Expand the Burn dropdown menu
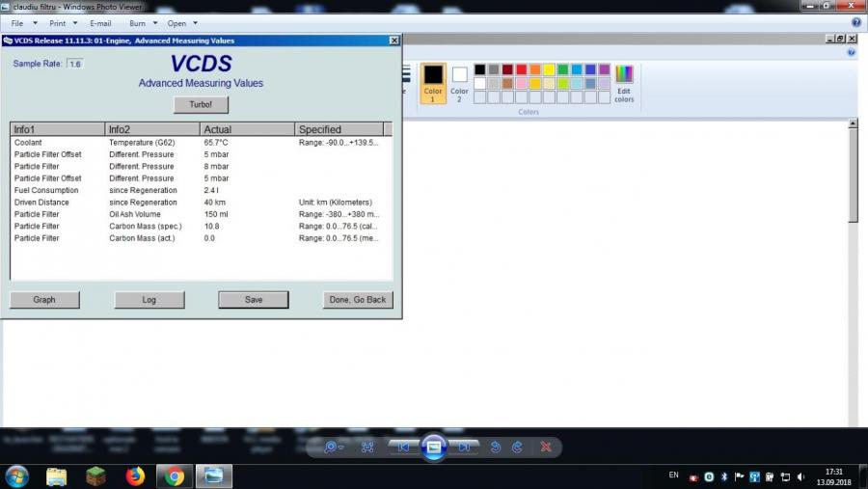The image size is (868, 489). [x=143, y=22]
